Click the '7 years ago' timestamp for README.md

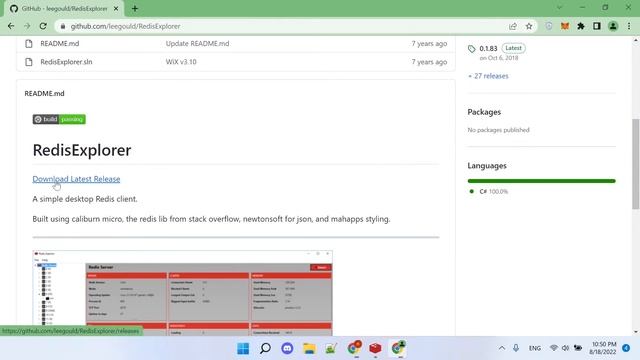click(429, 43)
